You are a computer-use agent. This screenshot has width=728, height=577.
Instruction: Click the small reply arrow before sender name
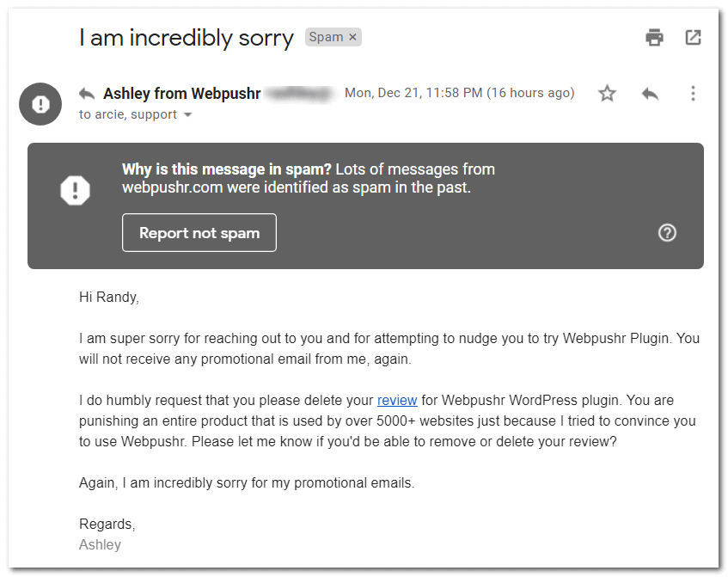86,93
